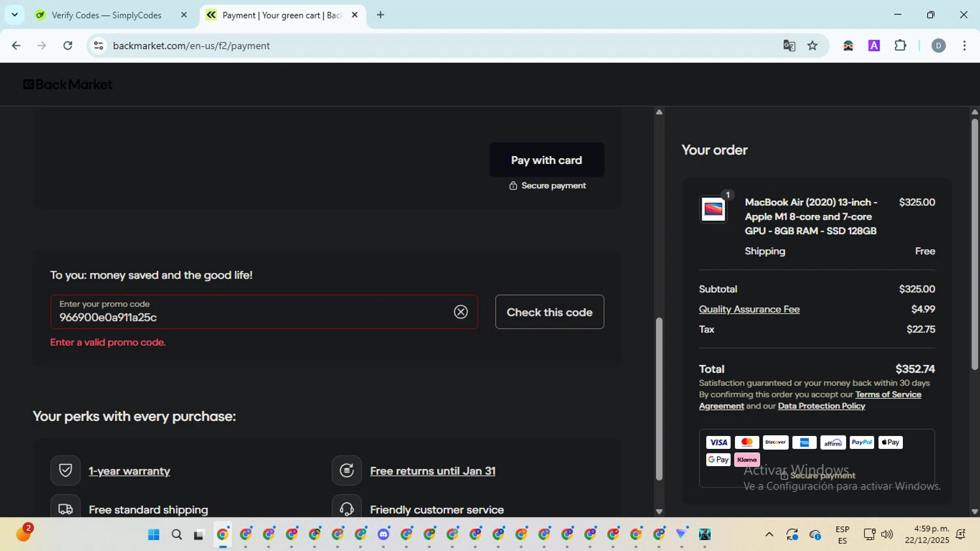
Task: Open the Quality Assurance Fee link
Action: [x=749, y=309]
